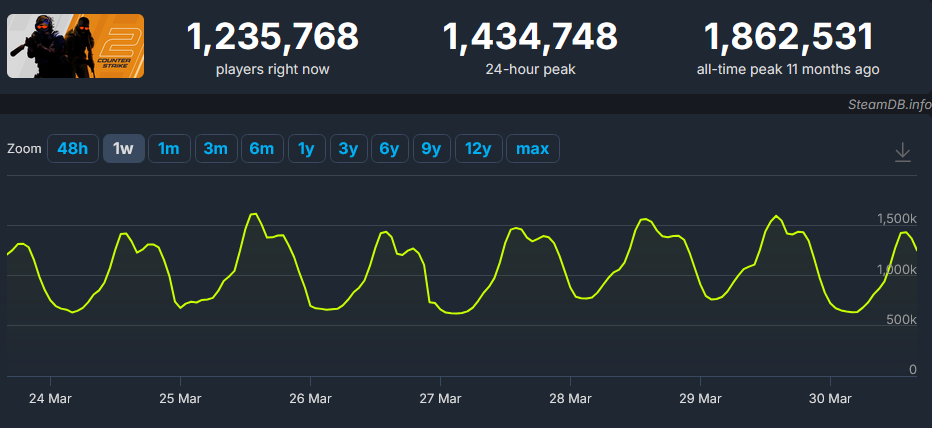This screenshot has width=932, height=428.
Task: Click the '24-hour peak' label
Action: click(530, 70)
